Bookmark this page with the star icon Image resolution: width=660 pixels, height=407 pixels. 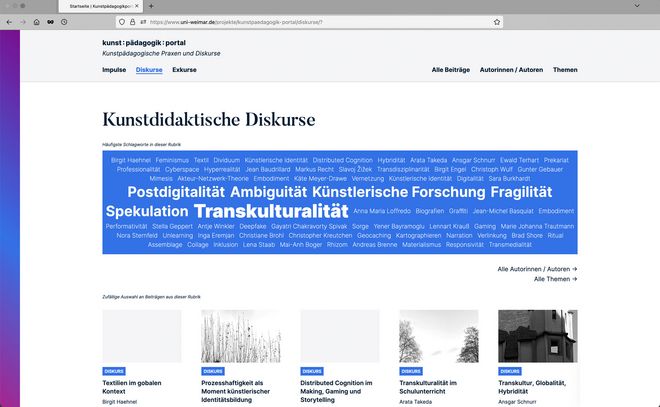pyautogui.click(x=497, y=22)
